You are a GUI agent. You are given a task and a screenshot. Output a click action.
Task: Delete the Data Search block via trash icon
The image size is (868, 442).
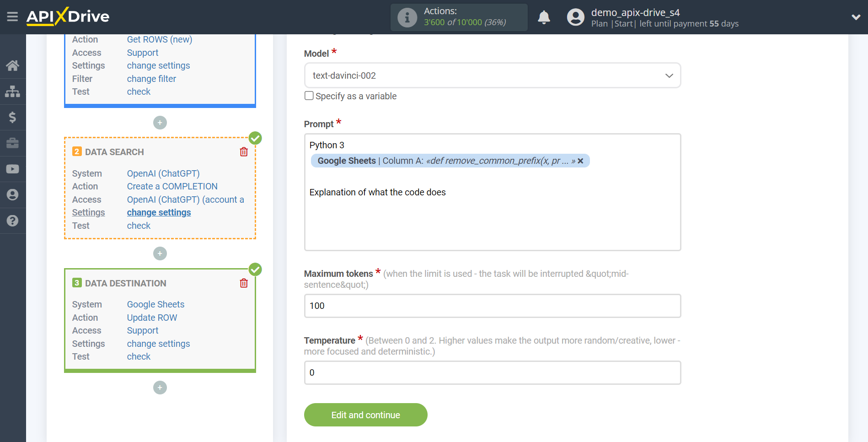(x=244, y=151)
